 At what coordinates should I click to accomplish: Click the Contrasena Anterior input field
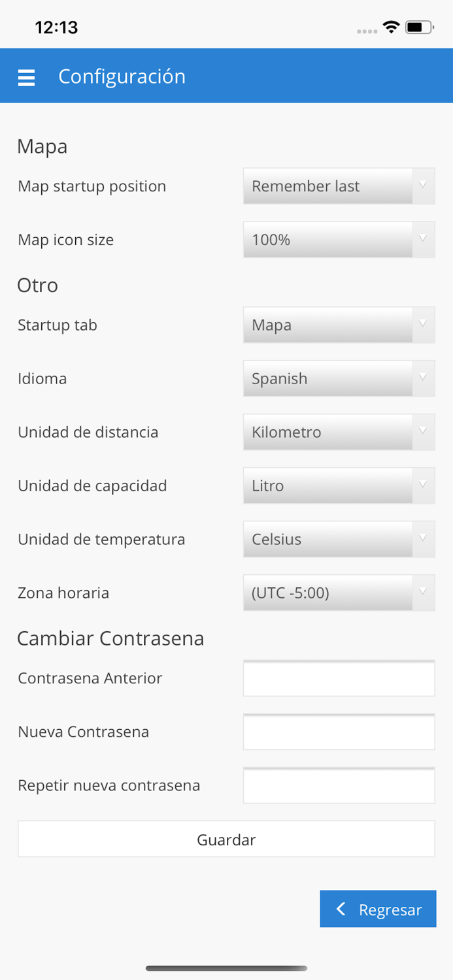coord(339,678)
